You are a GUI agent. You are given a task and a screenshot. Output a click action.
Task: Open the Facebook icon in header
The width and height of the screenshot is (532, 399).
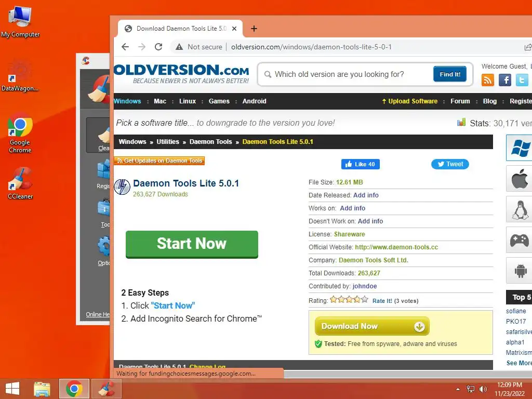coord(505,80)
